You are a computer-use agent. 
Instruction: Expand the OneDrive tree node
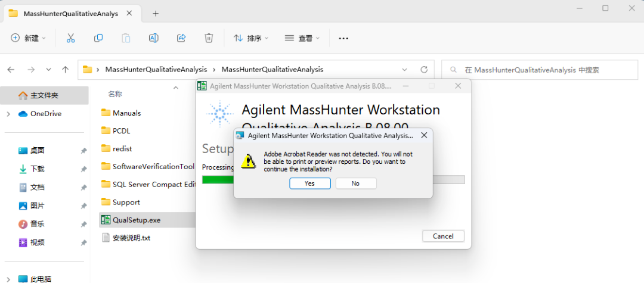pos(8,114)
